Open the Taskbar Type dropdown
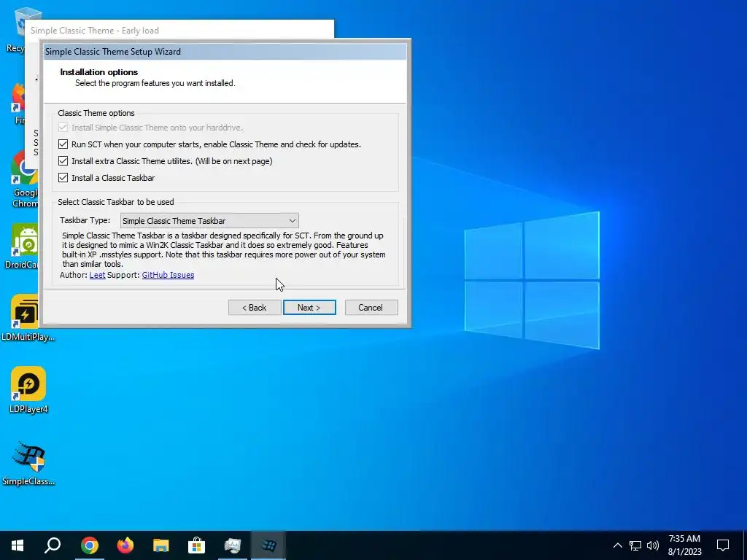The width and height of the screenshot is (747, 560). [x=209, y=220]
